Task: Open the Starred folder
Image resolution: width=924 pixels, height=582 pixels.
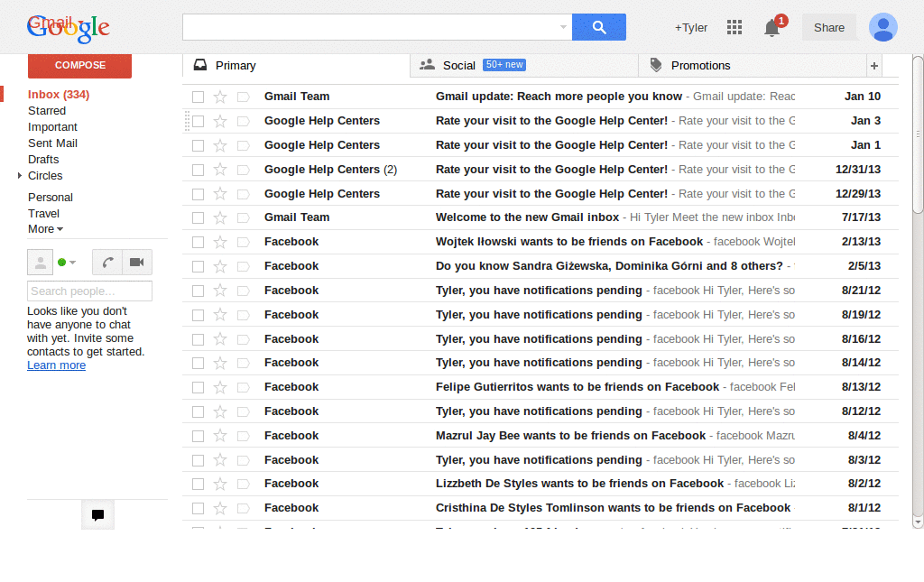Action: (47, 111)
